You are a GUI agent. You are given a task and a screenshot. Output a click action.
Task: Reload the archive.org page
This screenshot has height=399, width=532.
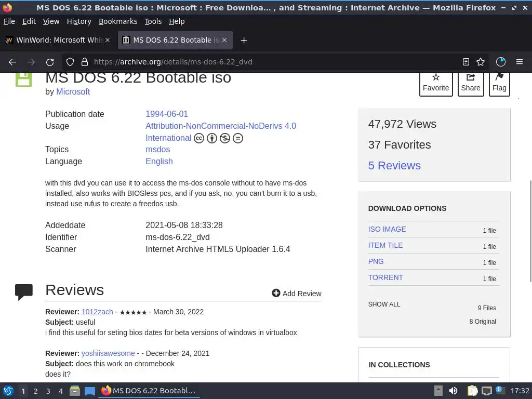(50, 62)
